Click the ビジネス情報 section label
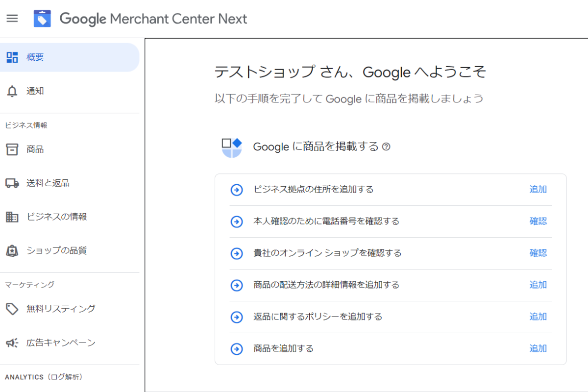 tap(26, 125)
